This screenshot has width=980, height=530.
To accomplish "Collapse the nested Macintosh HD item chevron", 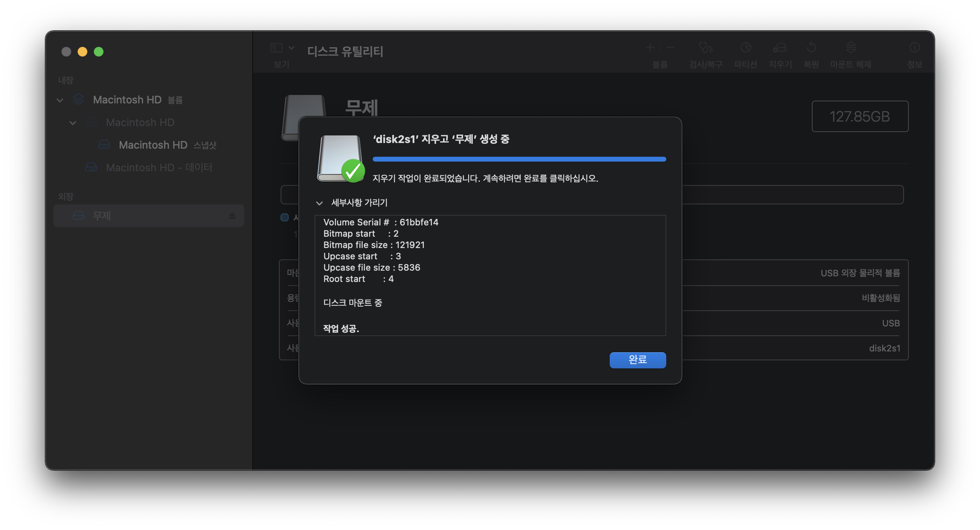I will (x=73, y=123).
